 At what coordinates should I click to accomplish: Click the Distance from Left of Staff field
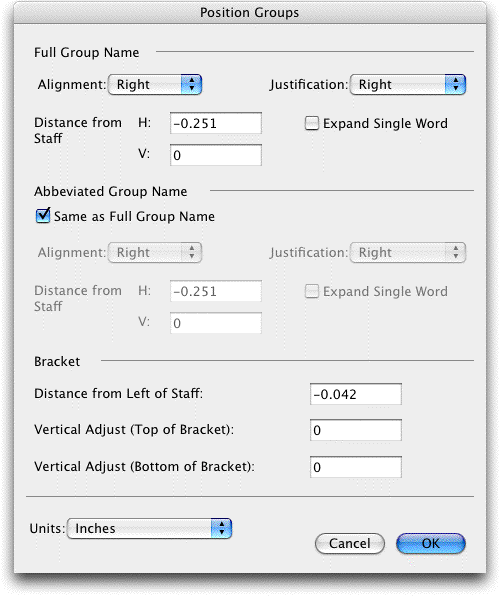pyautogui.click(x=356, y=394)
